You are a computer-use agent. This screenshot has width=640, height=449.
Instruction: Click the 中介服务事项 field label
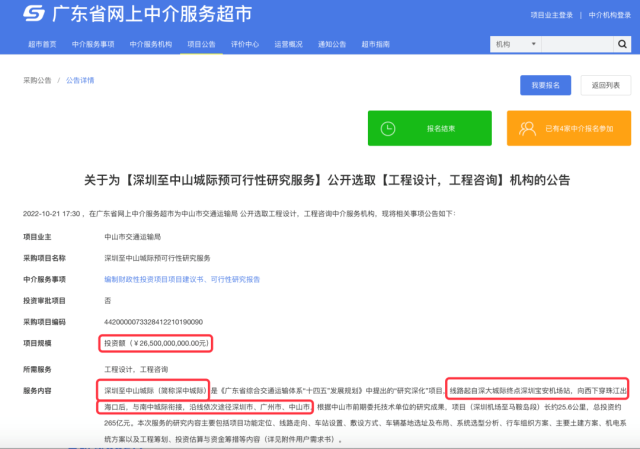(x=44, y=279)
